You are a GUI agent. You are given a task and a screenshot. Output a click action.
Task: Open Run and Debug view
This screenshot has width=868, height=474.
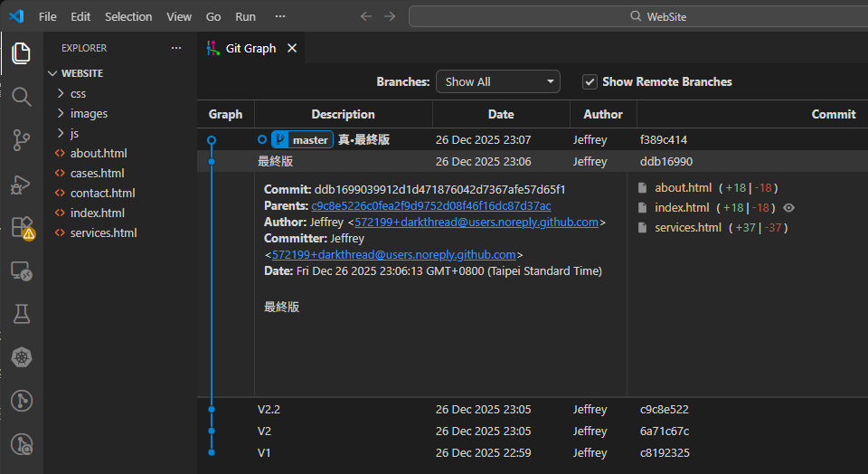point(22,184)
